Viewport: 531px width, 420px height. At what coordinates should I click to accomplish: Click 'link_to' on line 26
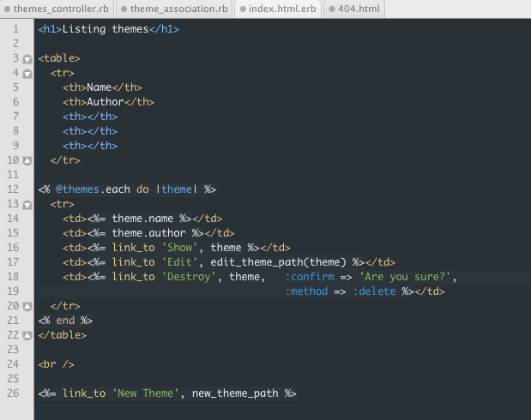(84, 393)
